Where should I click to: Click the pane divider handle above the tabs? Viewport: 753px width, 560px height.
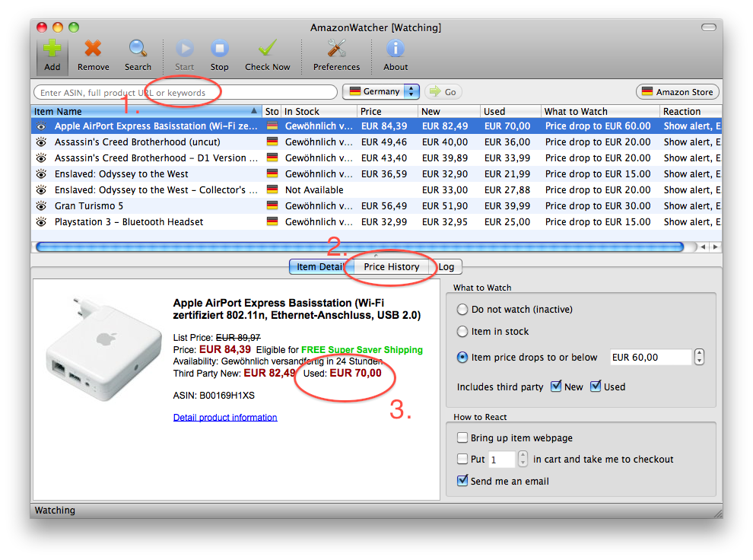coord(376,256)
